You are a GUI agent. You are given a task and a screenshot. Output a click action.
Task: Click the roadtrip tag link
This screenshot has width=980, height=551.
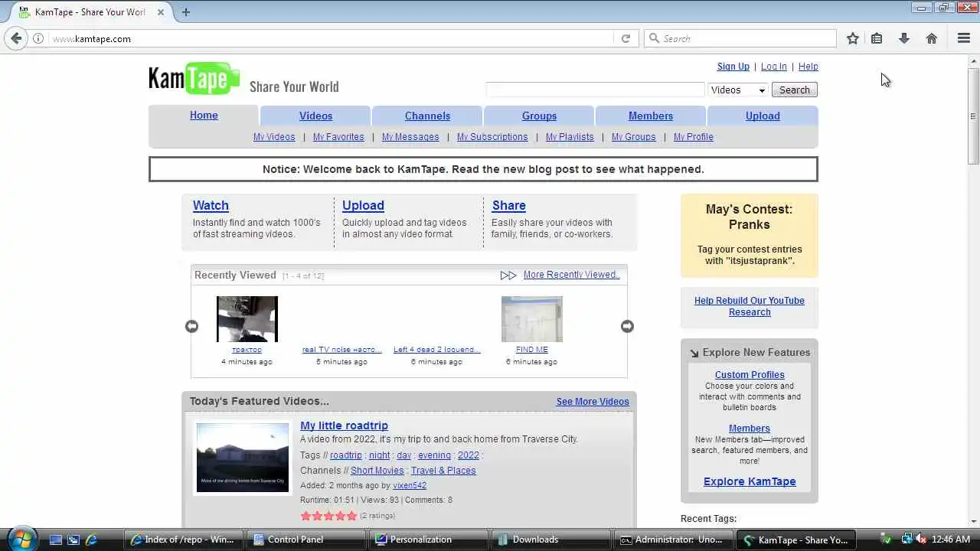[346, 455]
